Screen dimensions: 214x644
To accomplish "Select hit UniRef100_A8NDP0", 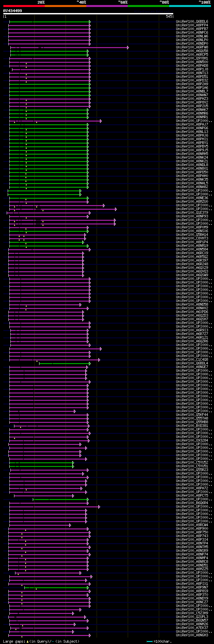I will [192, 43].
